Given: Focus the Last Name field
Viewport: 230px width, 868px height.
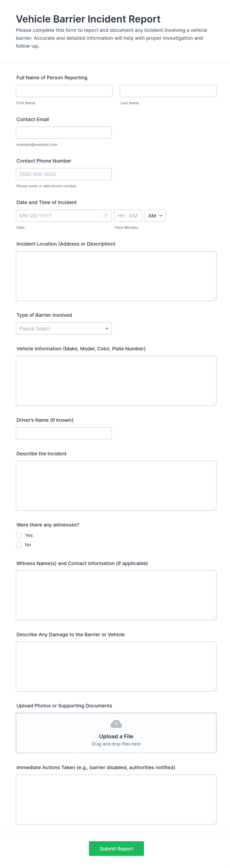Looking at the screenshot, I should pyautogui.click(x=168, y=91).
